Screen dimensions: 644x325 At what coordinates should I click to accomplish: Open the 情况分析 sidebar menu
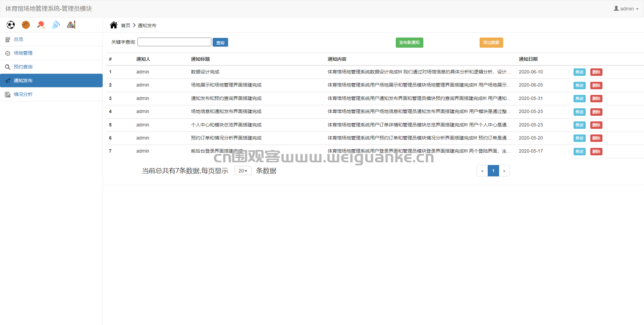click(x=51, y=95)
